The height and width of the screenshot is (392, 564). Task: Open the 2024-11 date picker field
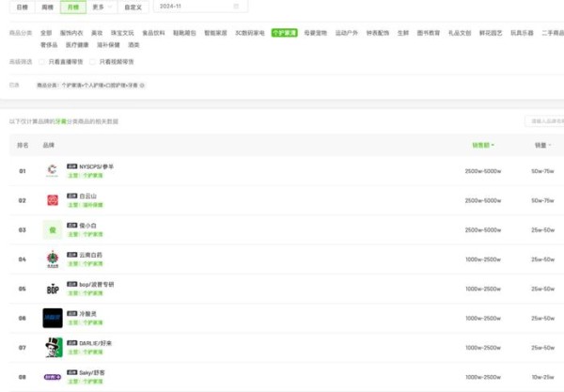[x=200, y=7]
